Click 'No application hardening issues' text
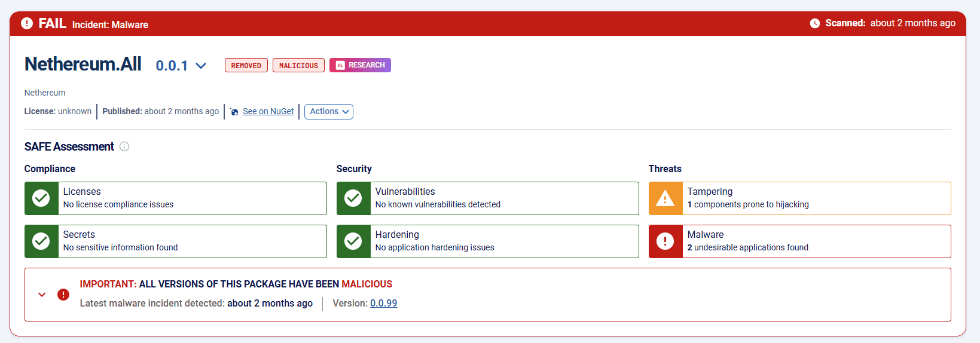 click(x=435, y=247)
